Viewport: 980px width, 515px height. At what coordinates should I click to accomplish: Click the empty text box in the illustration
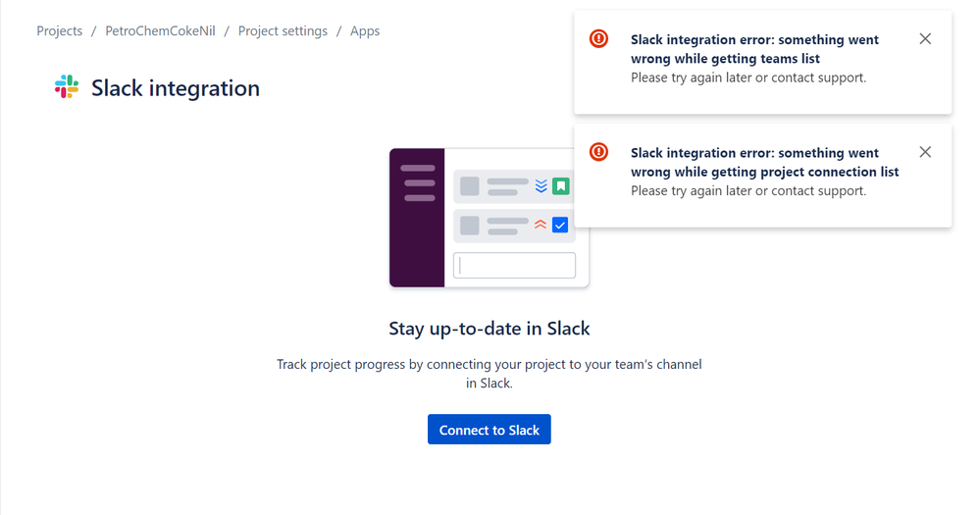click(x=514, y=265)
